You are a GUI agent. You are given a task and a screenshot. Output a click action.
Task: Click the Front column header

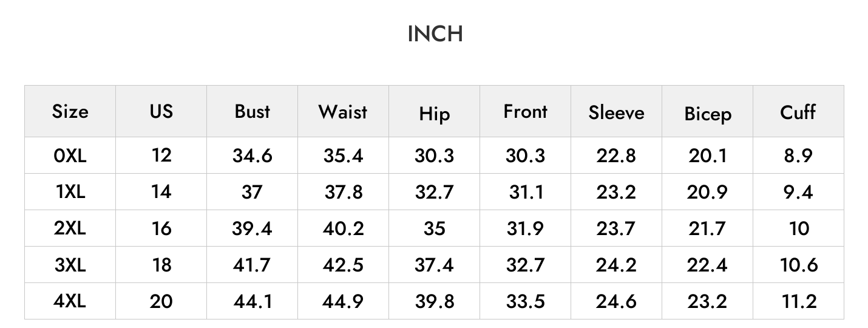[x=525, y=112]
